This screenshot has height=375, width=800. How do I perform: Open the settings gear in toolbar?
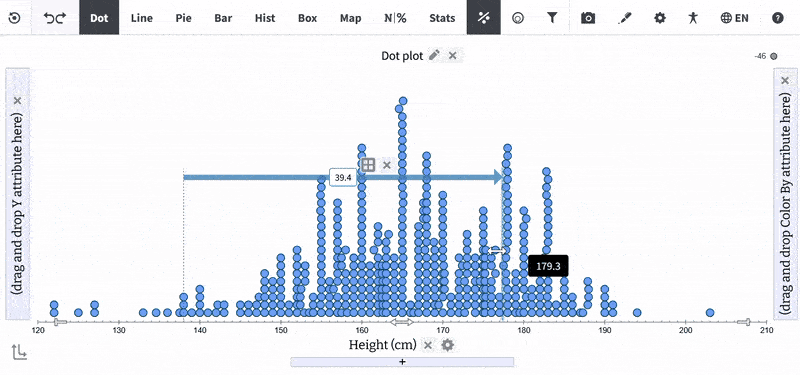[660, 18]
